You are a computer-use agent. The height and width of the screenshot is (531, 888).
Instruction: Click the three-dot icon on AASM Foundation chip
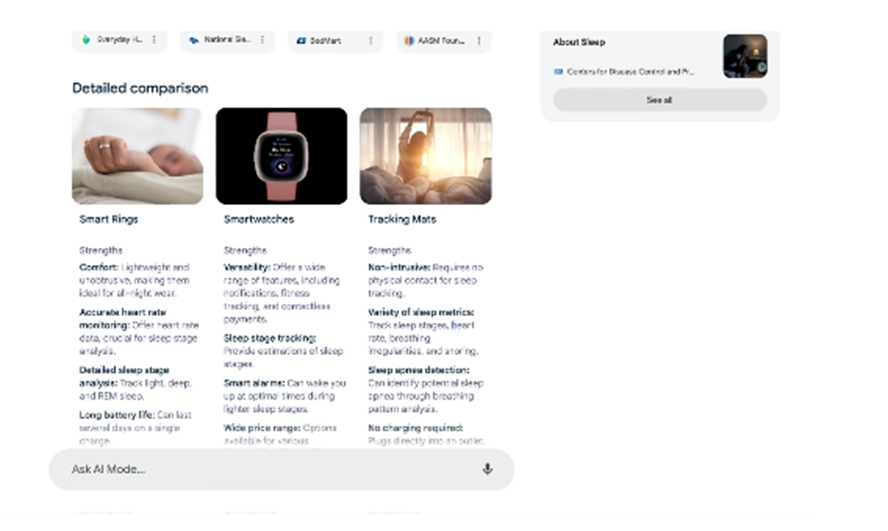click(x=479, y=41)
